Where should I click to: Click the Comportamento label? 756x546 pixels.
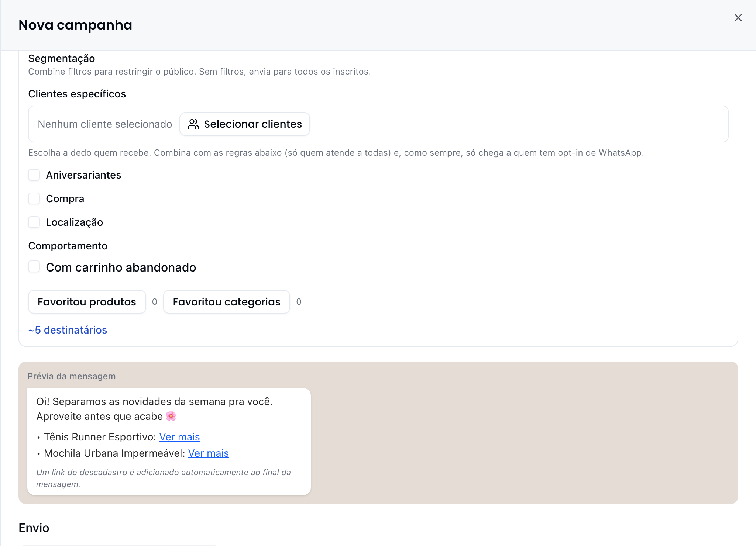point(68,246)
